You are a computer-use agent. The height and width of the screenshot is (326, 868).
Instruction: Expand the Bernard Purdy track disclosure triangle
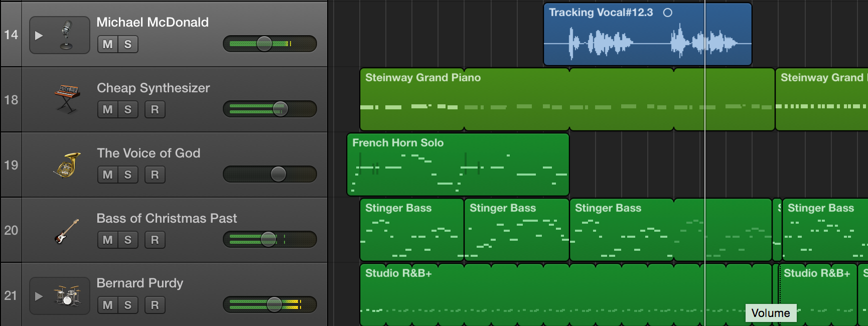(39, 296)
